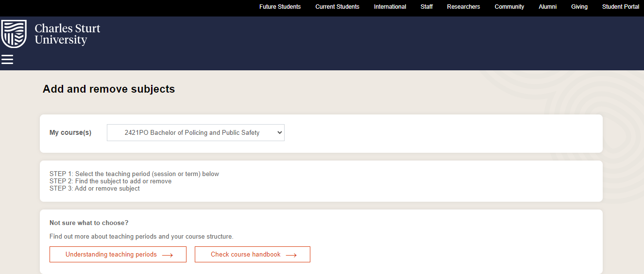644x274 pixels.
Task: Open the Future Students menu item
Action: [x=280, y=7]
